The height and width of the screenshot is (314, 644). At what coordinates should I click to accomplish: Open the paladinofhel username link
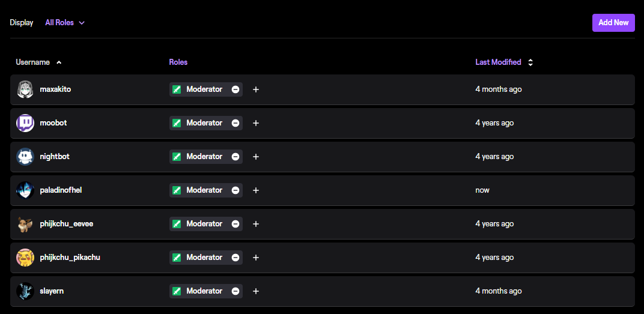pos(61,190)
